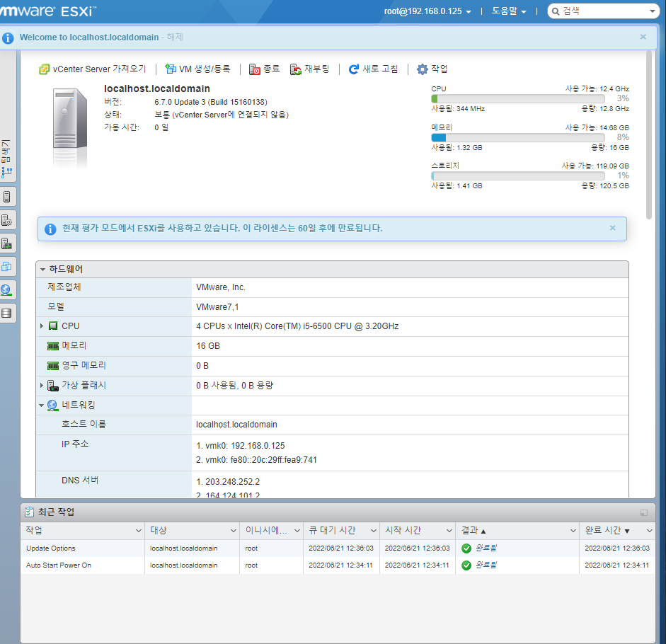Click the Welcome banner info icon
Image resolution: width=666 pixels, height=644 pixels.
pos(8,38)
